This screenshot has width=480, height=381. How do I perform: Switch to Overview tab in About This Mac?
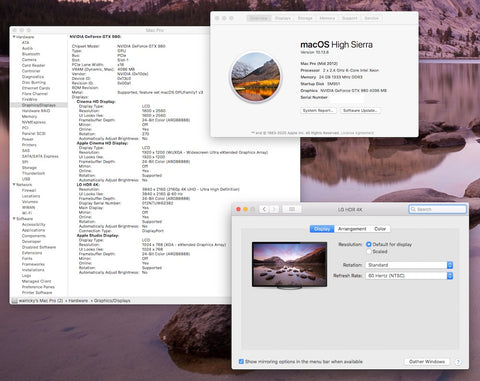259,18
